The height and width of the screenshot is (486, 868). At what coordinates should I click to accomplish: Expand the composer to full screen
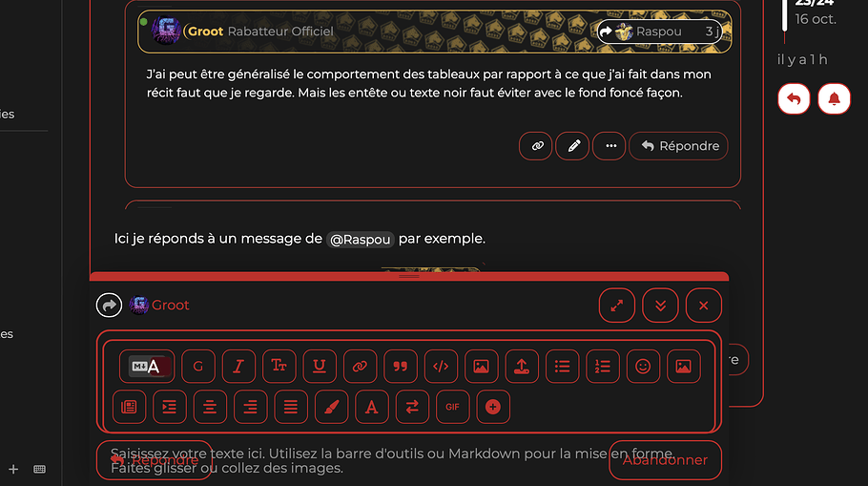click(x=617, y=306)
